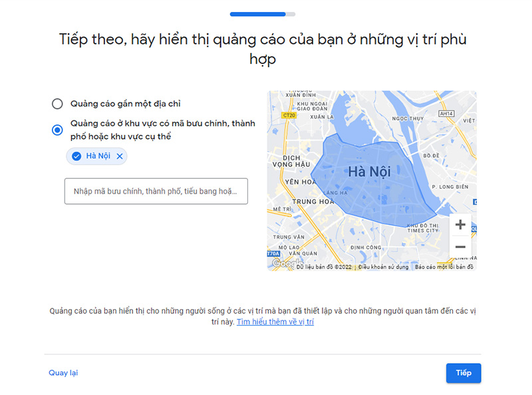Click the 'Dữ liệu bản đồ ©2022' text
532x395 pixels.
tap(324, 267)
